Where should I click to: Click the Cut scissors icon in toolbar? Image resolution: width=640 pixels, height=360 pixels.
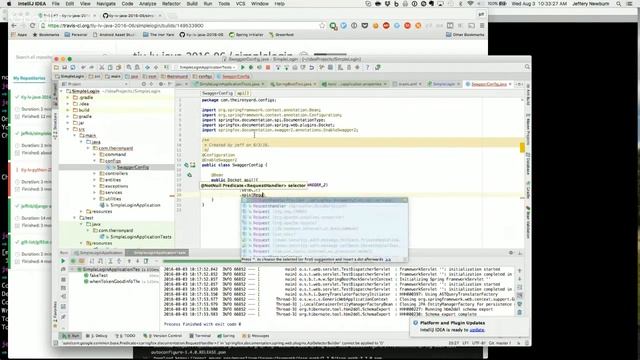(102, 67)
